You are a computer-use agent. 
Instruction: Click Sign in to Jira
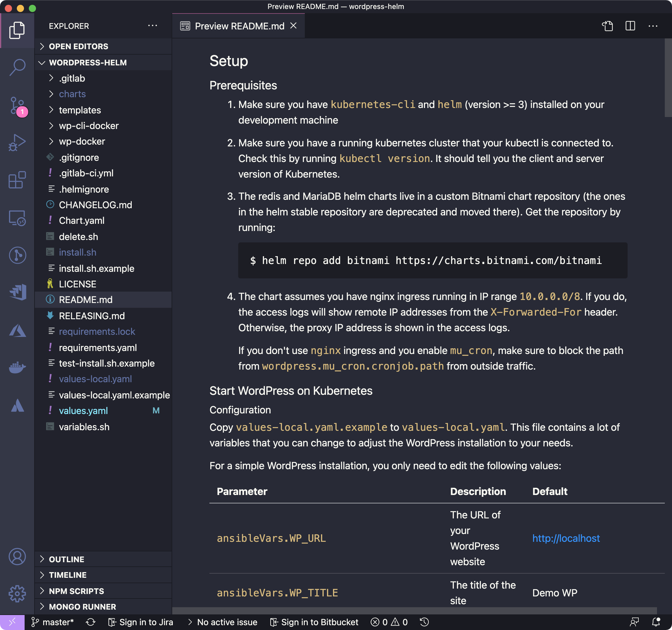pos(141,622)
